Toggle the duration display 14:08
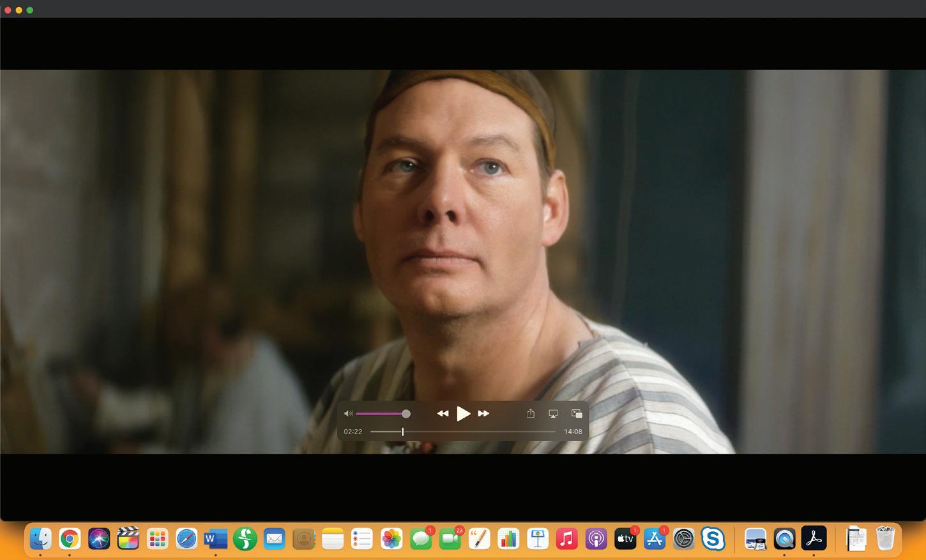Viewport: 926px width, 560px height. point(573,432)
